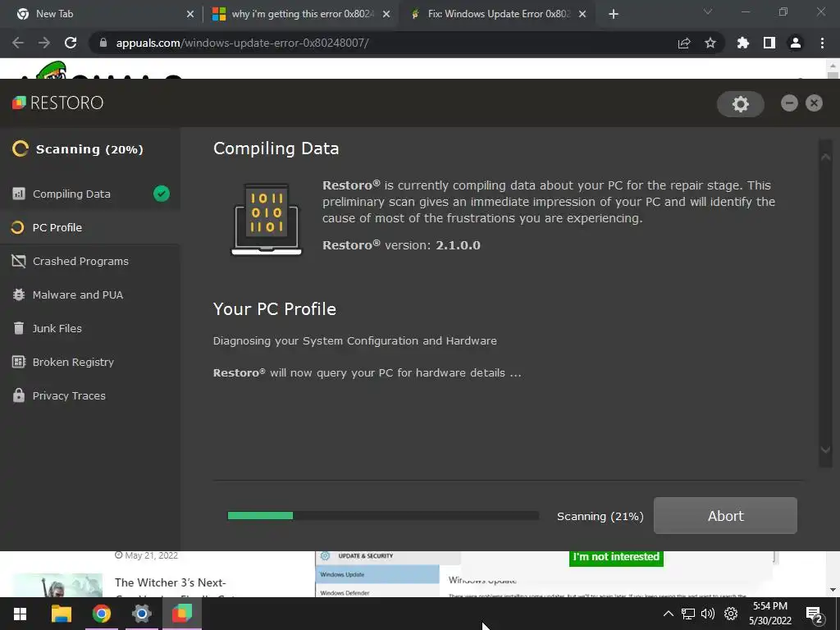Switch to 'why i'm getting this error' tab
Viewport: 840px width, 630px height.
[301, 14]
